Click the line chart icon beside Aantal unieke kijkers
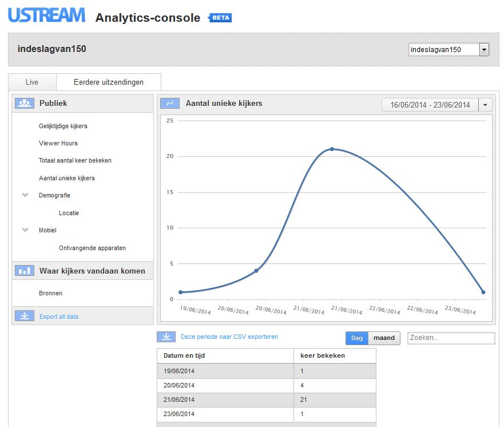 click(x=170, y=103)
